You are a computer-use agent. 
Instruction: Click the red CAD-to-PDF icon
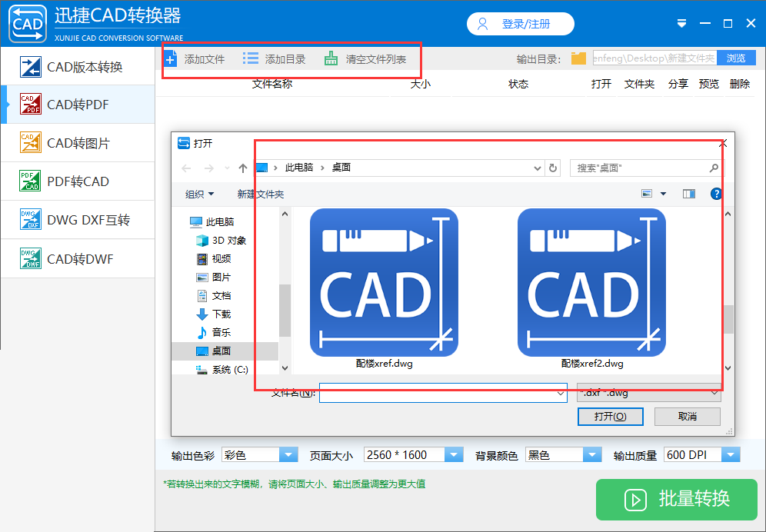(x=30, y=104)
